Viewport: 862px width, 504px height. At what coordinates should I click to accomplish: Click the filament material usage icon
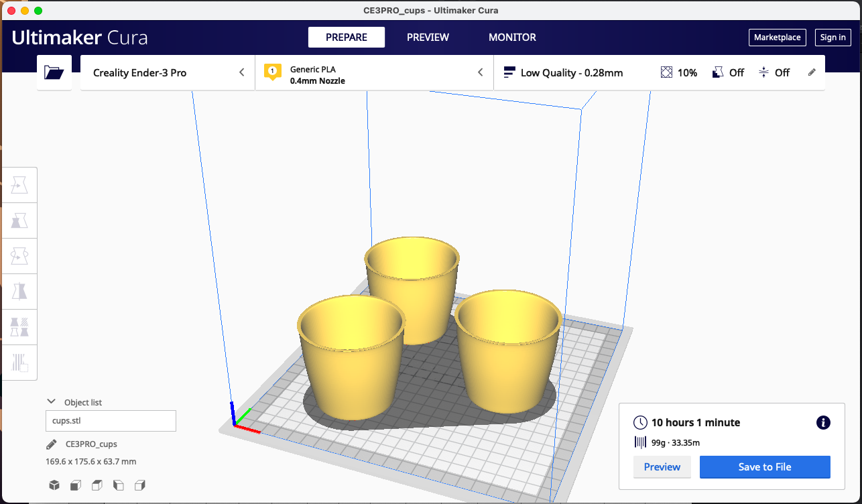(640, 442)
